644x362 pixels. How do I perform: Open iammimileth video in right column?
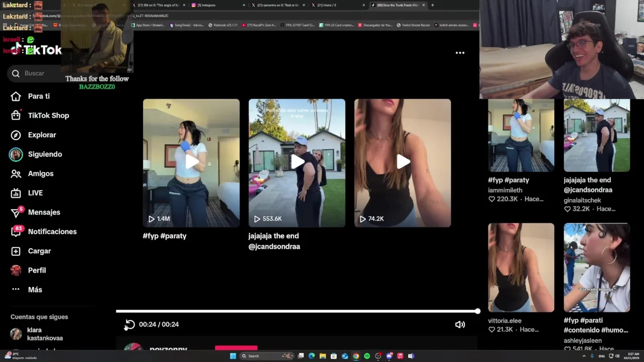point(521,135)
